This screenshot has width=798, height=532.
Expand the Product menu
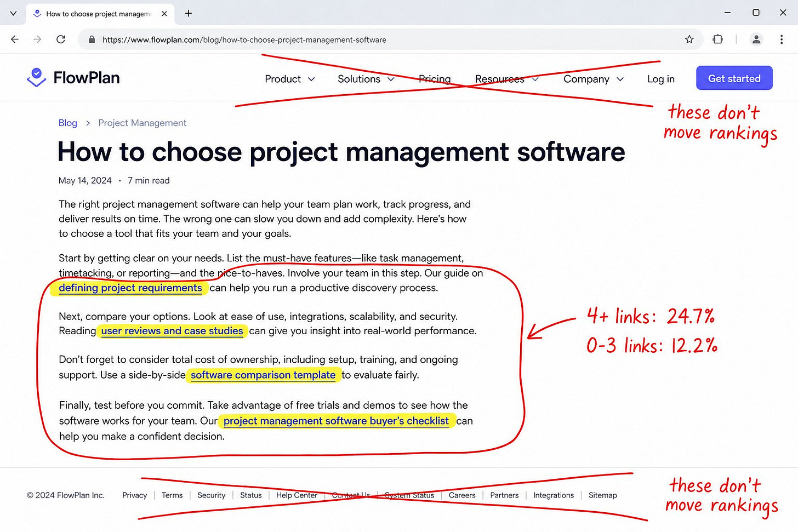(x=290, y=79)
